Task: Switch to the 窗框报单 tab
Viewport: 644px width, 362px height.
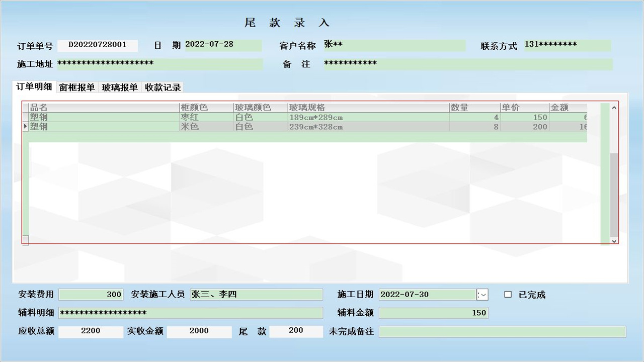Action: pos(77,87)
